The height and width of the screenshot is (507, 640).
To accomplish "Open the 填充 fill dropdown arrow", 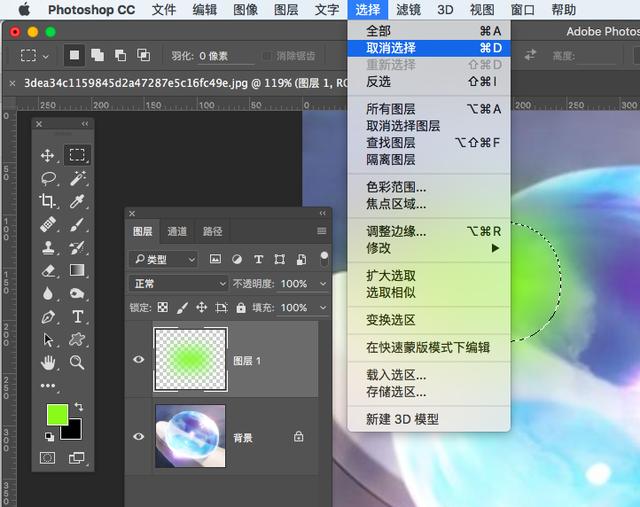I will (x=323, y=307).
